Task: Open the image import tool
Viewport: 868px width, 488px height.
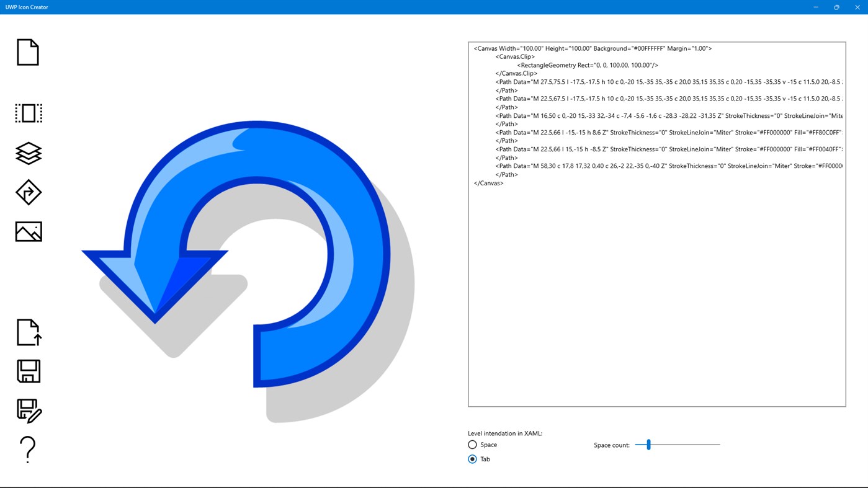Action: tap(28, 231)
